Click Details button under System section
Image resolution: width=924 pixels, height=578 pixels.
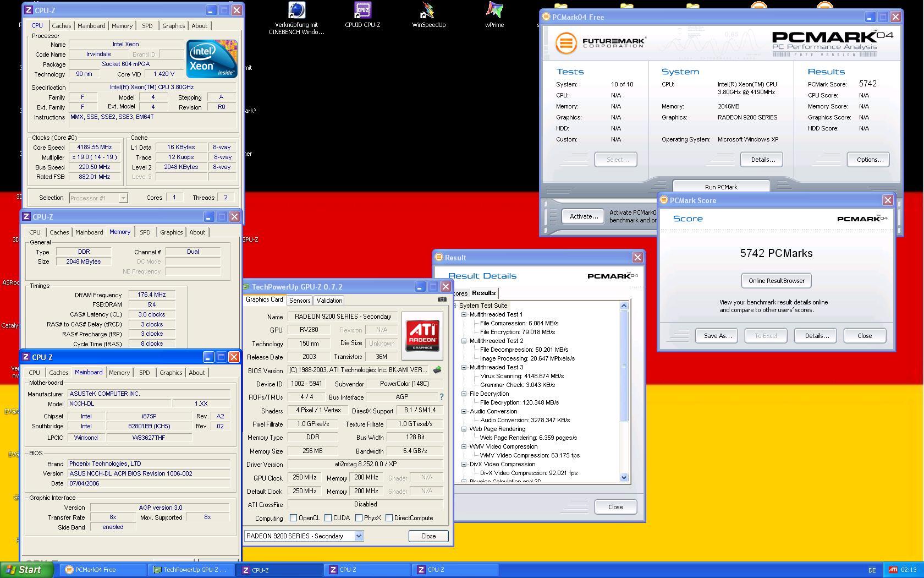point(762,160)
